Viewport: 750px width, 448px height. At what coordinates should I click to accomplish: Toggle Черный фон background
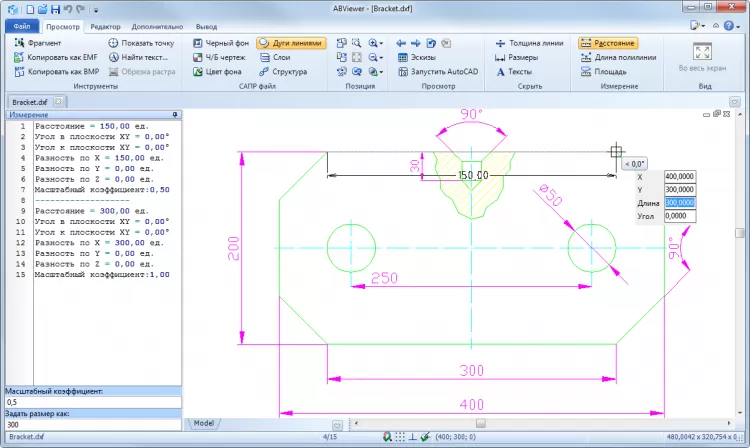(221, 43)
